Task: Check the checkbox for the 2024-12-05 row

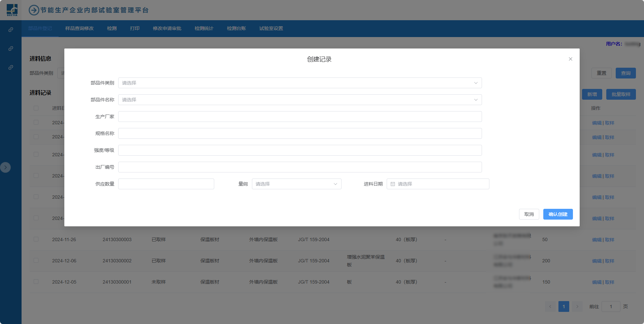Action: (x=36, y=282)
